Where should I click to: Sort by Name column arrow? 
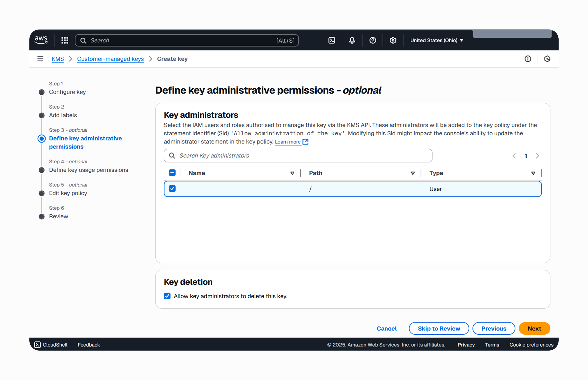click(292, 173)
